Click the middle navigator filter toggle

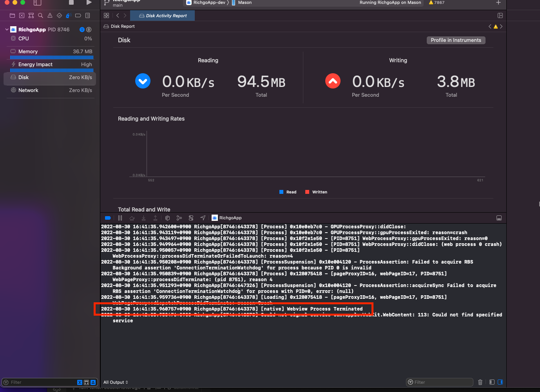[87, 382]
